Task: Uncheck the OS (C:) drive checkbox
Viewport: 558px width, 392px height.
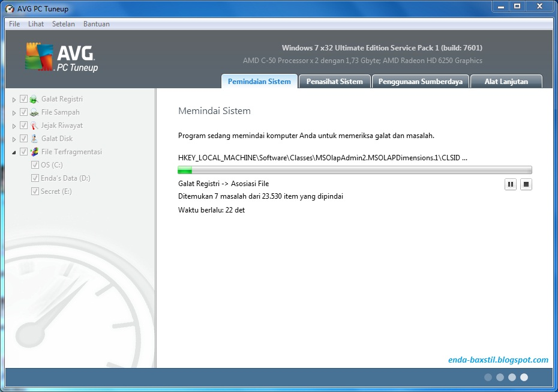Action: click(35, 165)
